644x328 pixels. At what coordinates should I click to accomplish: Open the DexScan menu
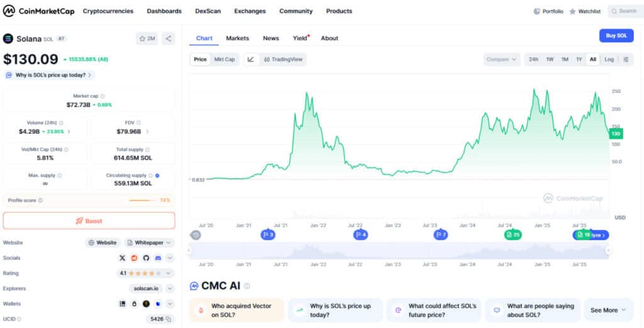point(208,11)
